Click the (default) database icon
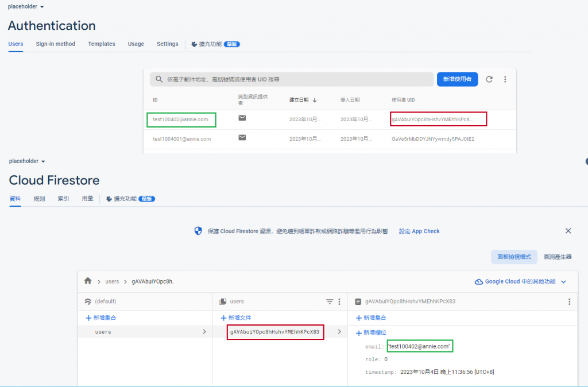This screenshot has height=387, width=588. click(88, 301)
